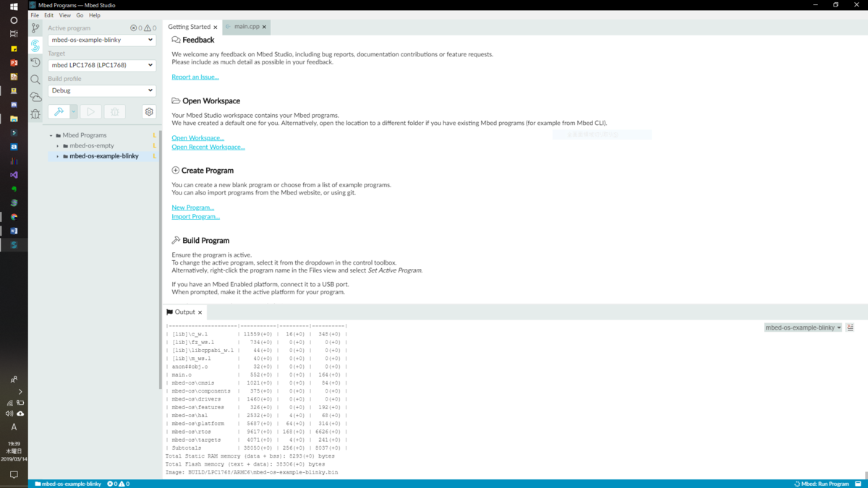
Task: Open the volume control in system tray
Action: 9,414
